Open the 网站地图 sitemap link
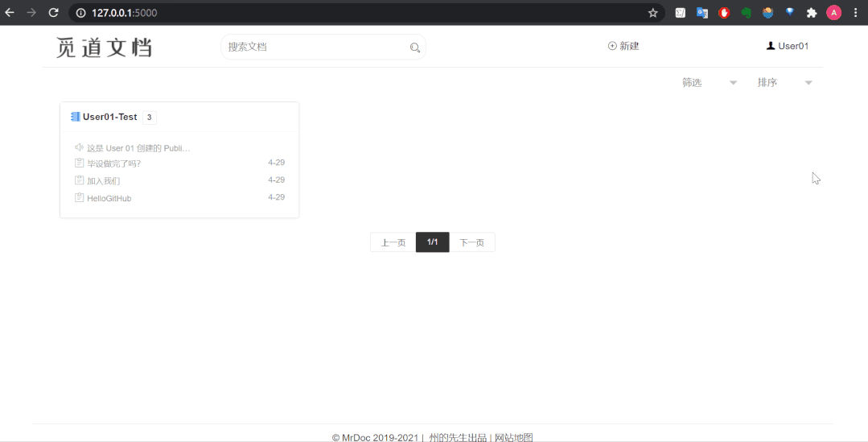868x442 pixels. pos(514,437)
